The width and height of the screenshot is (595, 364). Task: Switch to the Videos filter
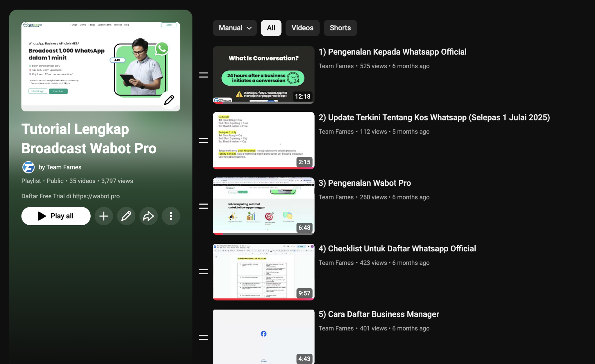[302, 28]
